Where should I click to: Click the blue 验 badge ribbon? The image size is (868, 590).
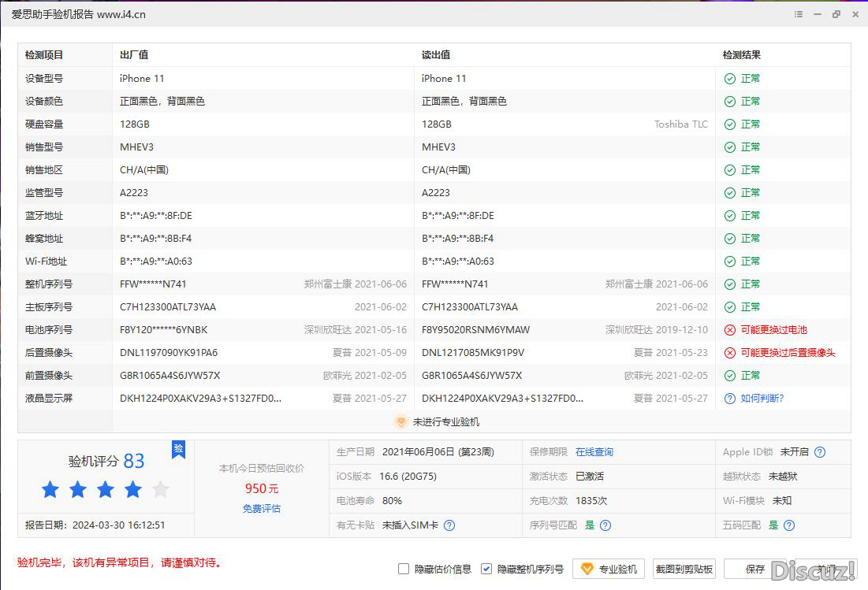[x=178, y=449]
